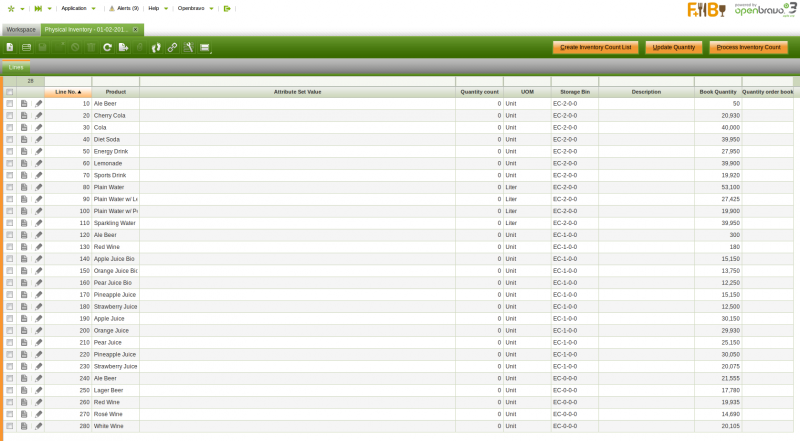The image size is (800, 441).
Task: Open the form view icon for Cola row
Action: [x=24, y=127]
